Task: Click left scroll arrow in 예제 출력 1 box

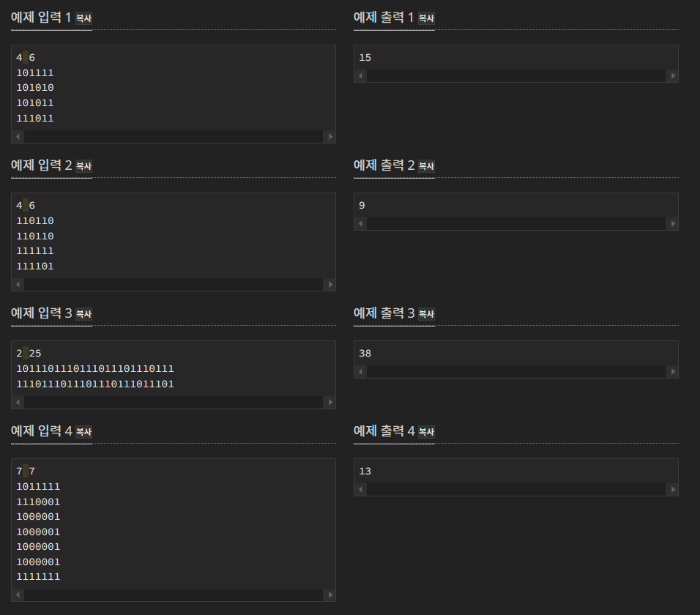Action: (361, 76)
